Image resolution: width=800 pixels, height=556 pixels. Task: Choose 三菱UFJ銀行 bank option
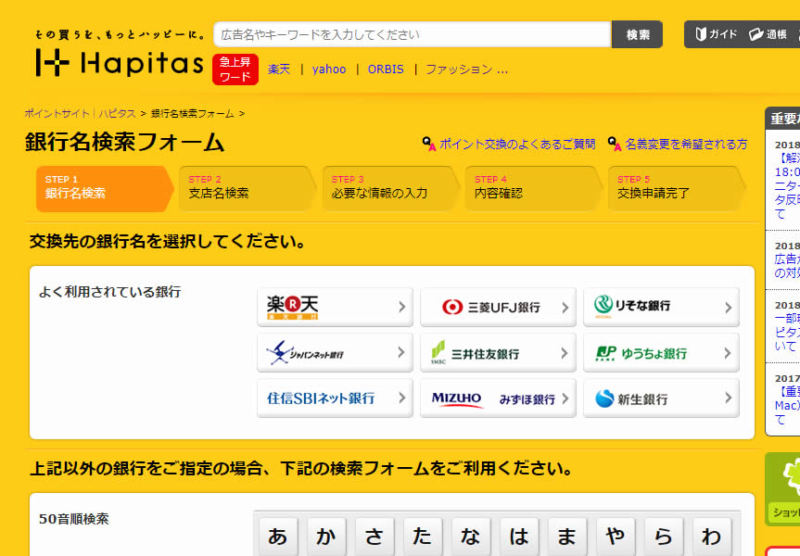[497, 307]
